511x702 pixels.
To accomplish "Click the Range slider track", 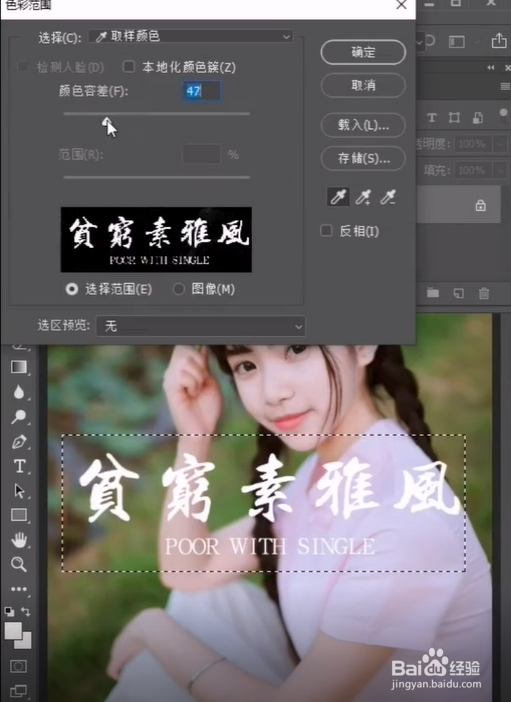I will click(156, 177).
